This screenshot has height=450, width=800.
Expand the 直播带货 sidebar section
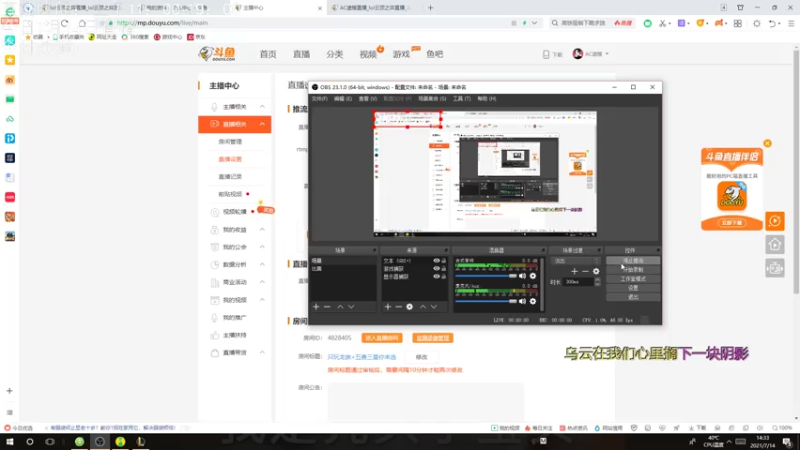point(262,353)
